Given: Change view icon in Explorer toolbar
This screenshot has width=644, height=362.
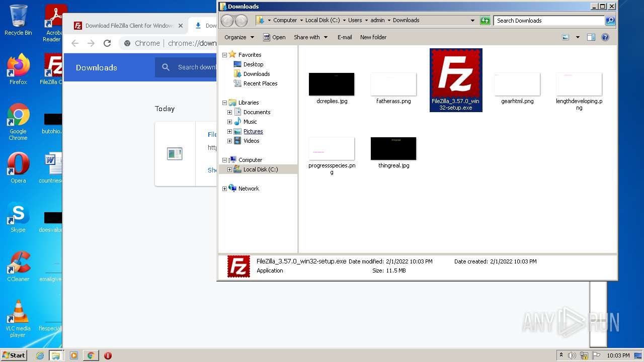Looking at the screenshot, I should (566, 37).
